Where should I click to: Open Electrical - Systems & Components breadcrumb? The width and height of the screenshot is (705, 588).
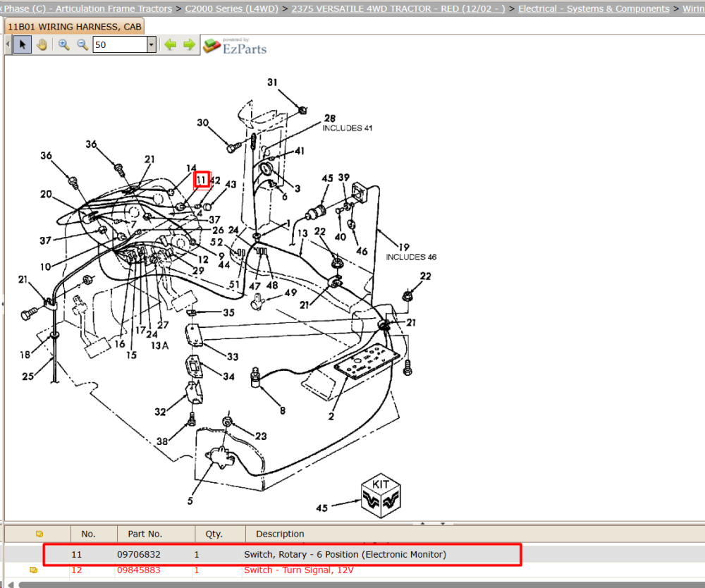click(594, 8)
